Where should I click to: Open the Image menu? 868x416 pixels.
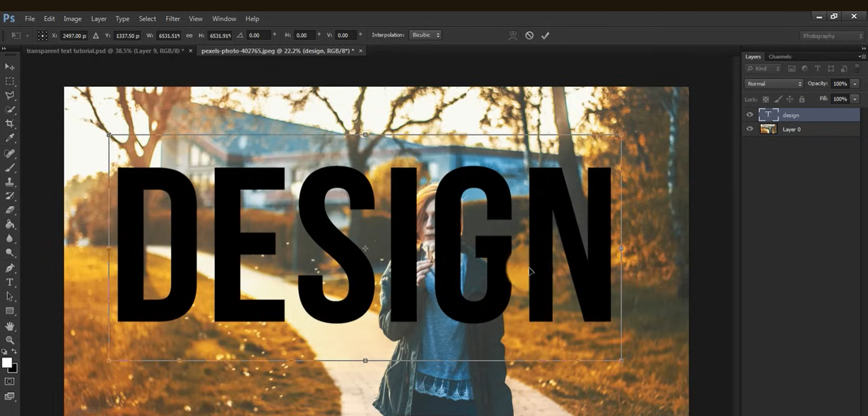[73, 18]
